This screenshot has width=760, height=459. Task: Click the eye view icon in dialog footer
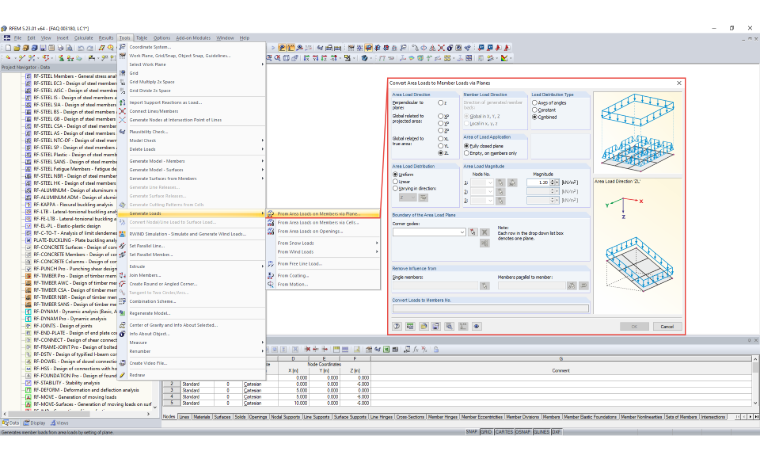pos(476,326)
